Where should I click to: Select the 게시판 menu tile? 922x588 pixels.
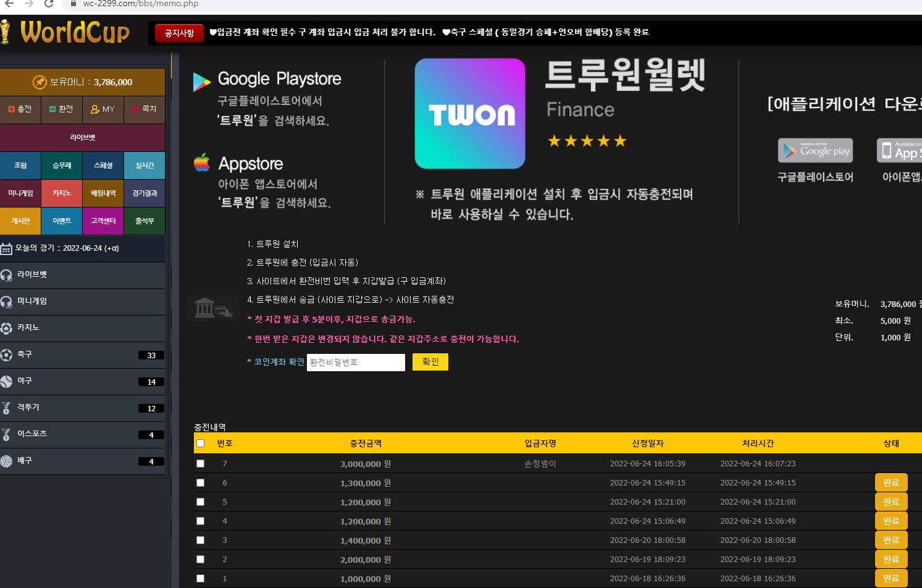coord(20,221)
